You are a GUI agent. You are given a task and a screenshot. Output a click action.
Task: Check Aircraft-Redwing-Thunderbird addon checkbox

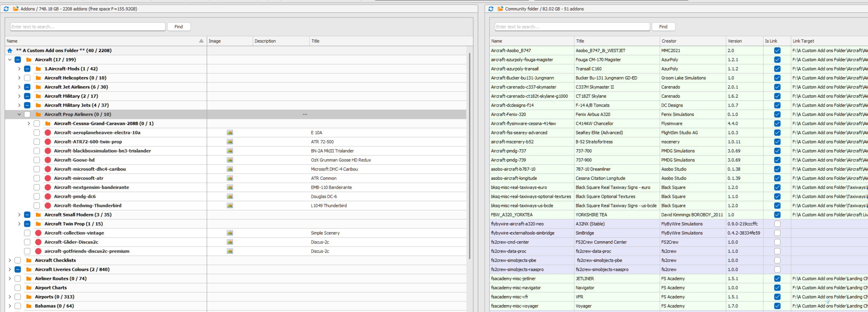click(x=37, y=205)
